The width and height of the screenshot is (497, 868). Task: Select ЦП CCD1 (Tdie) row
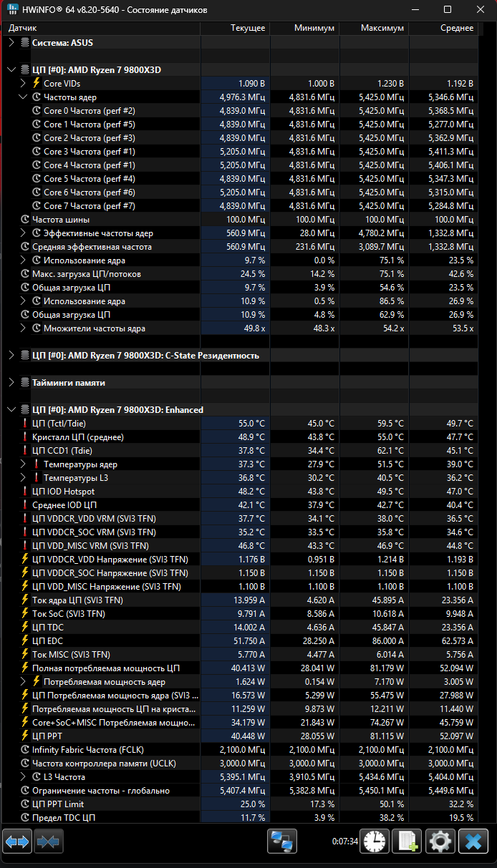click(239, 451)
